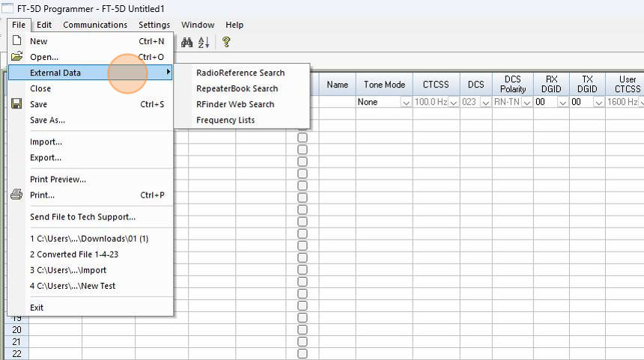Select Export... in File menu
This screenshot has width=644, height=360.
pos(91,158)
